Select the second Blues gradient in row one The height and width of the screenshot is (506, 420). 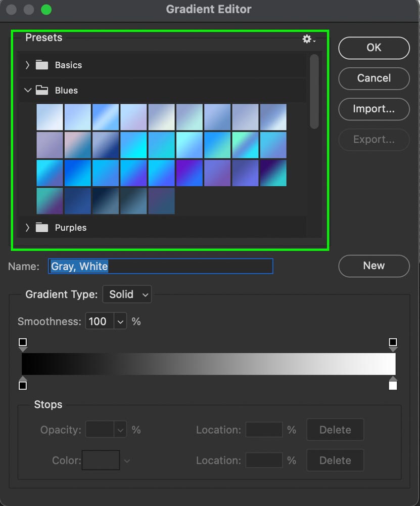click(78, 117)
